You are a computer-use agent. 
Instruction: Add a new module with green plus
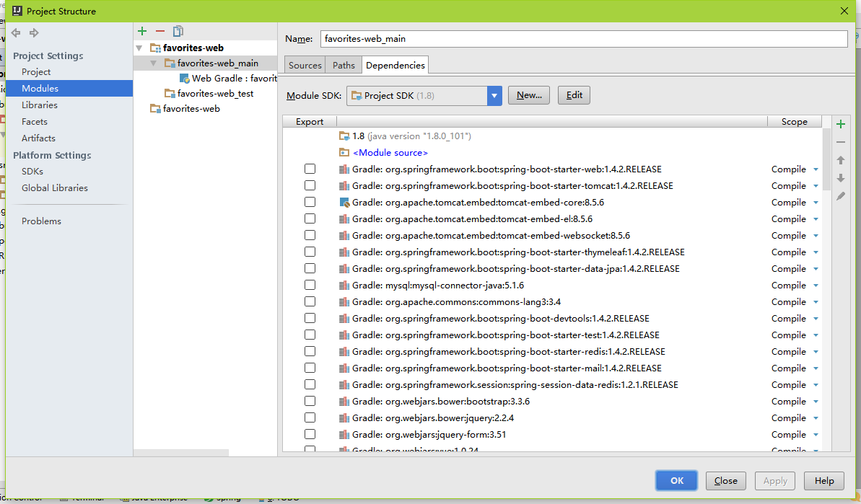coord(142,31)
